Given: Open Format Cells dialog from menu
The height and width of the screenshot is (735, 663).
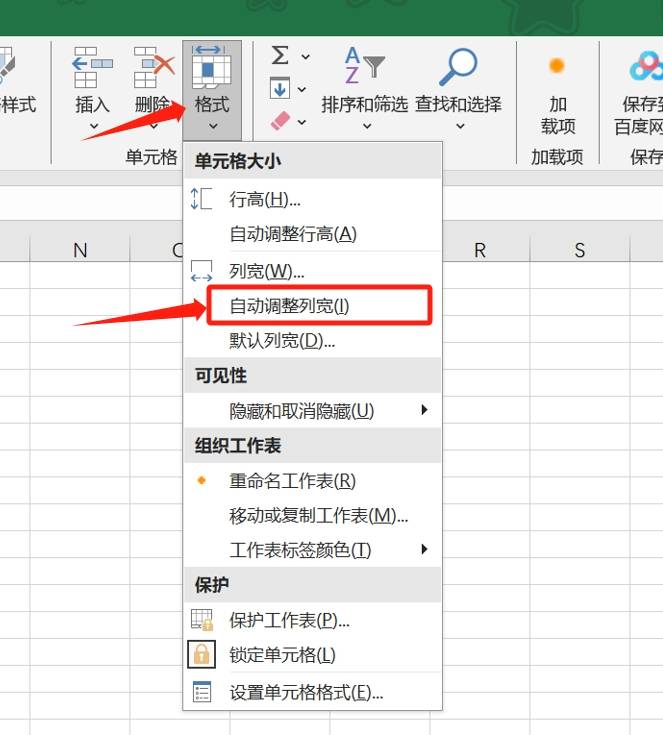Looking at the screenshot, I should 306,692.
